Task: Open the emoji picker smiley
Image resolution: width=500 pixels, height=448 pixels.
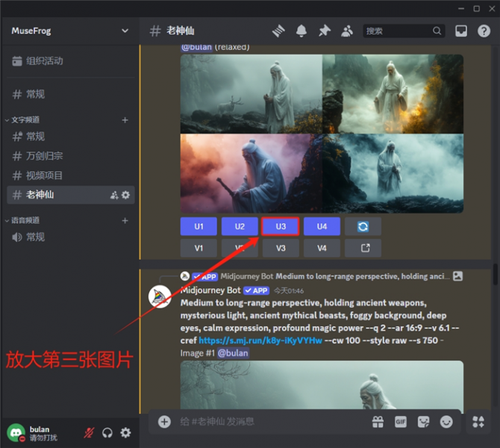Action: tap(446, 422)
